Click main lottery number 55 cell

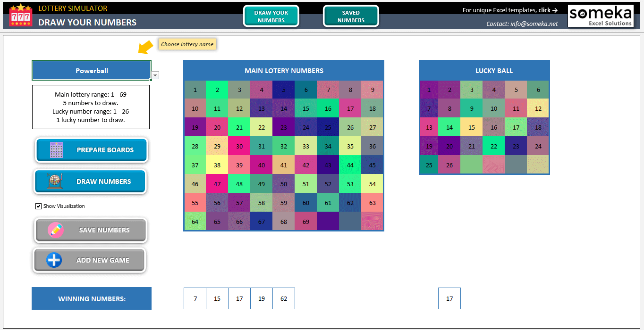tap(195, 203)
